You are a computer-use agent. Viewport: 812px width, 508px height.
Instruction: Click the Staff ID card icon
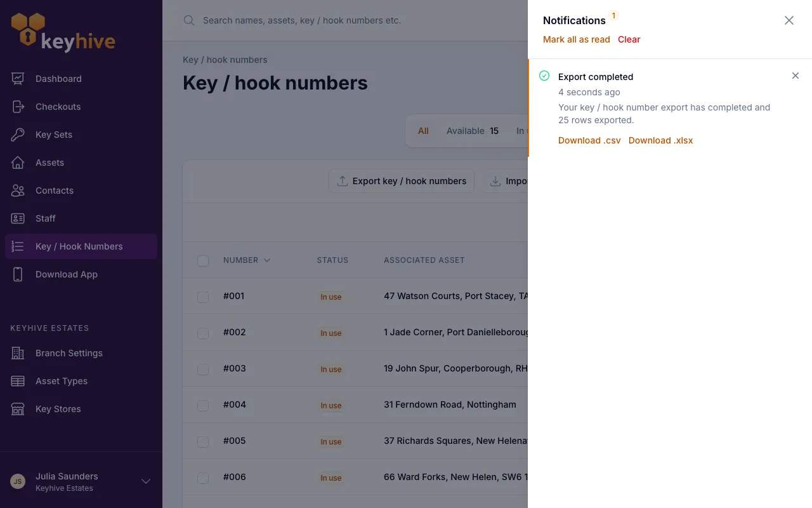tap(18, 218)
